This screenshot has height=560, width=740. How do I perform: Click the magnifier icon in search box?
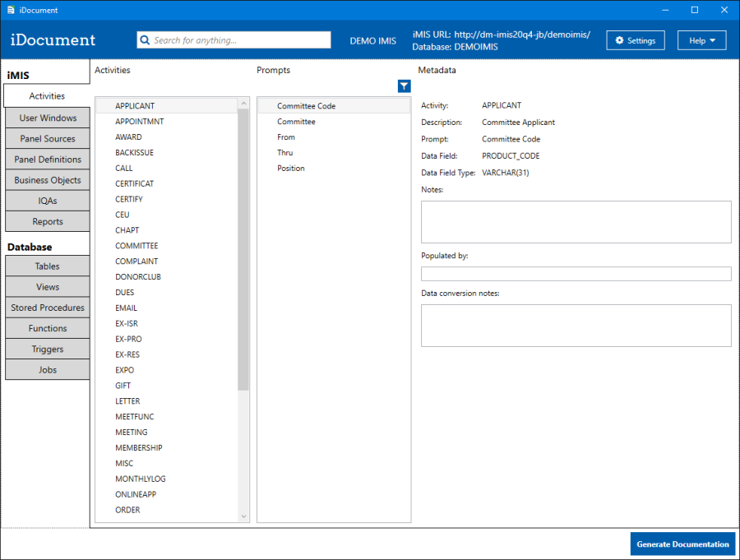point(145,40)
